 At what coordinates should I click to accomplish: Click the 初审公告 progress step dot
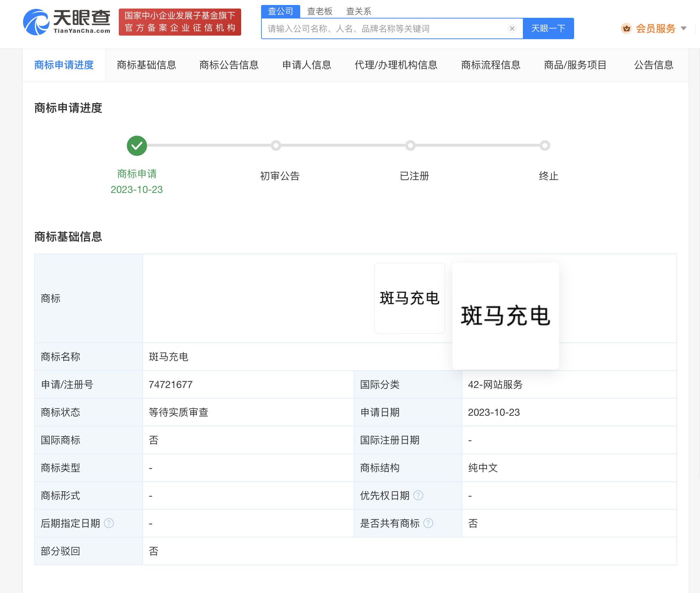coord(276,146)
